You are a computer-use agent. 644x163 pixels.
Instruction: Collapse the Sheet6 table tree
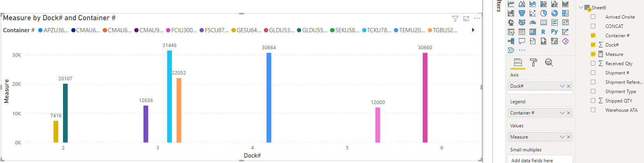pyautogui.click(x=581, y=7)
